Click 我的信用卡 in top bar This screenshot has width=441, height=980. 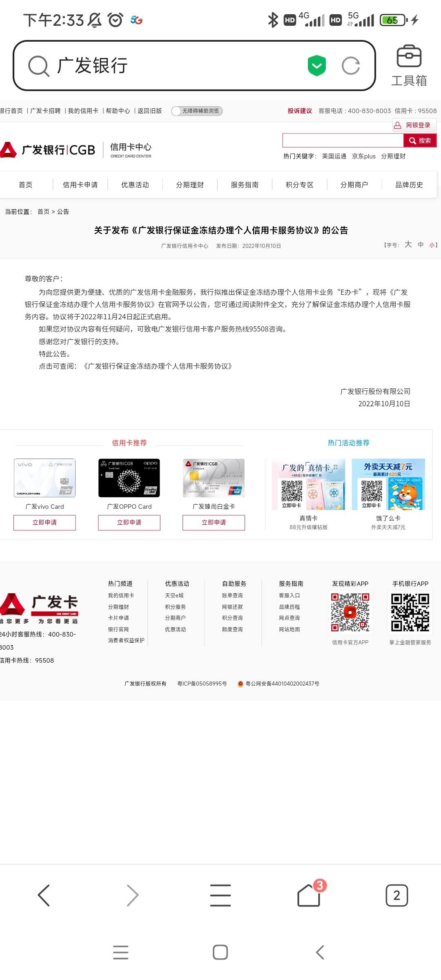point(83,111)
